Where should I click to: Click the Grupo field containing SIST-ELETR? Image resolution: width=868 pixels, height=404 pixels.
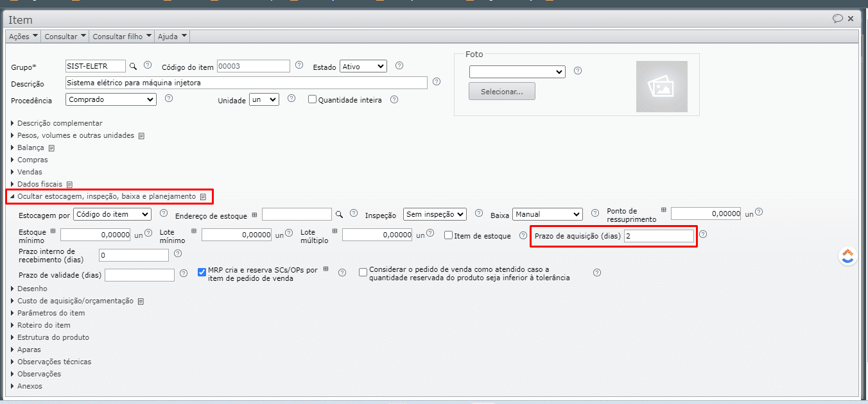tap(96, 66)
